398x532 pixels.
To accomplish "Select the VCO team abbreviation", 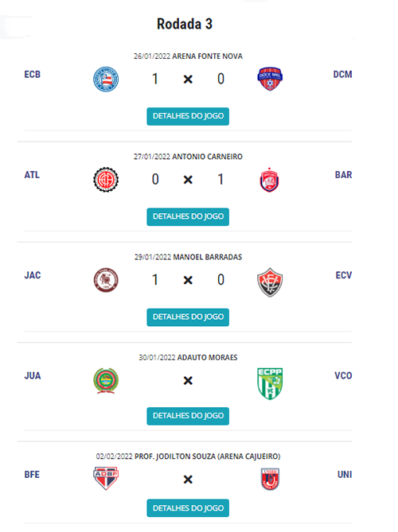I will click(343, 375).
